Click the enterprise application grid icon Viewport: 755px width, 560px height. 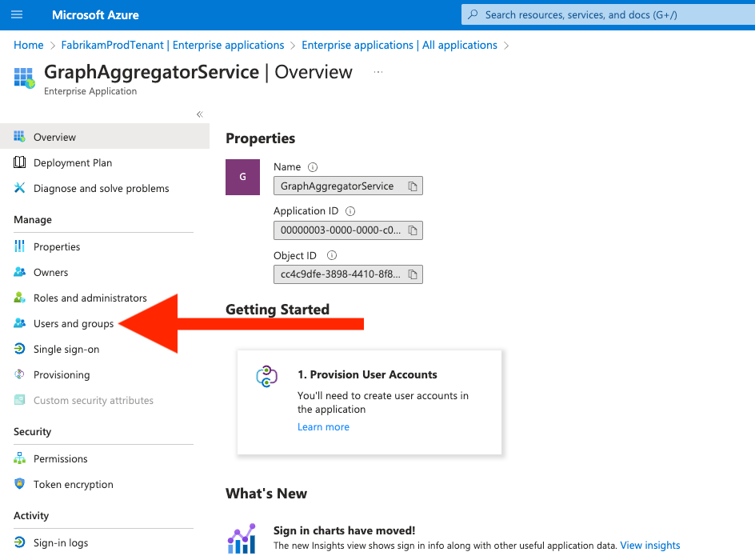point(24,78)
